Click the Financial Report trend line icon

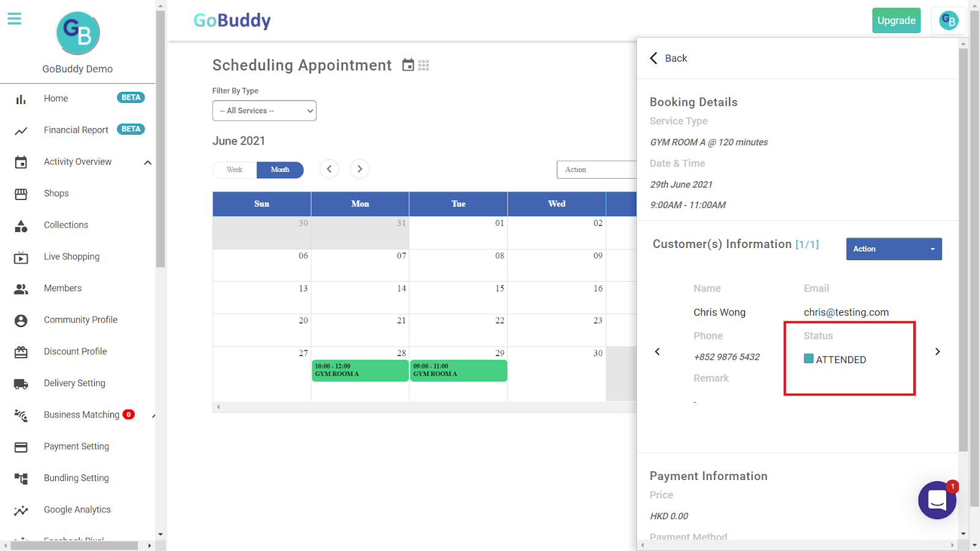[21, 130]
